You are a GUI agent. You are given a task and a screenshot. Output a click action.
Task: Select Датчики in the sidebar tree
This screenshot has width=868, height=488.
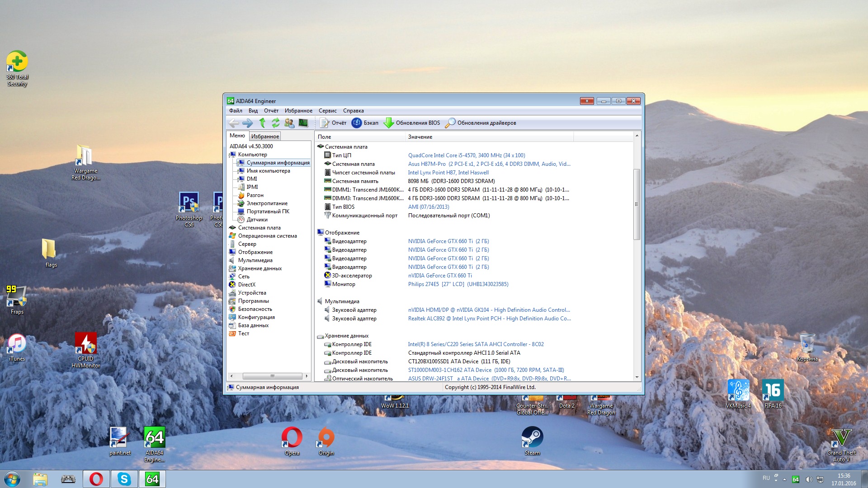[x=257, y=220]
